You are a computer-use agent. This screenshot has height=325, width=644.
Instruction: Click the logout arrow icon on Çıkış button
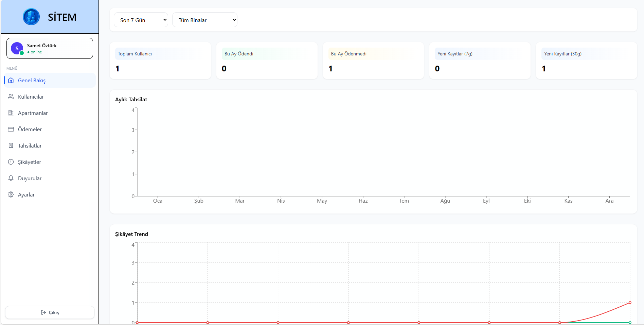point(43,312)
